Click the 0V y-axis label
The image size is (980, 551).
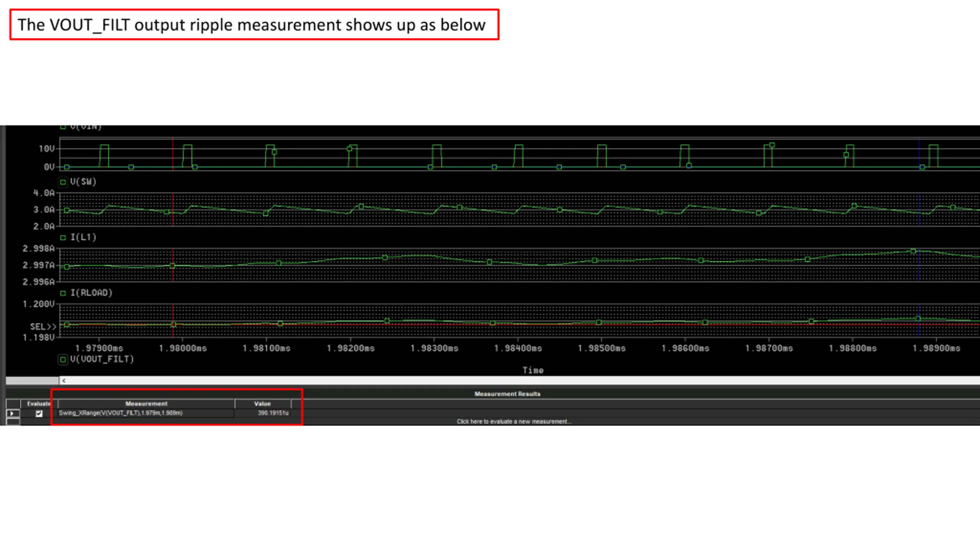point(49,167)
